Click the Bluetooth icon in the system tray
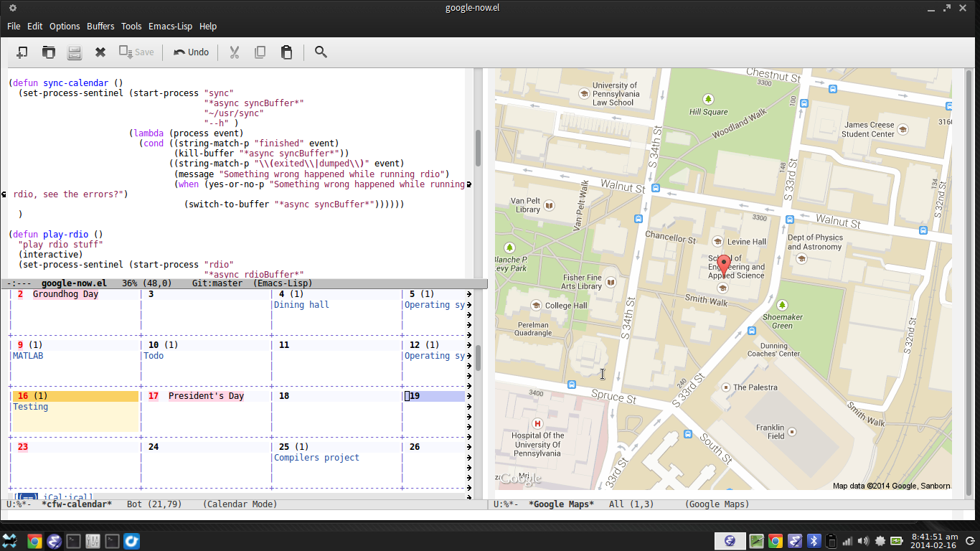980x551 pixels. [814, 541]
